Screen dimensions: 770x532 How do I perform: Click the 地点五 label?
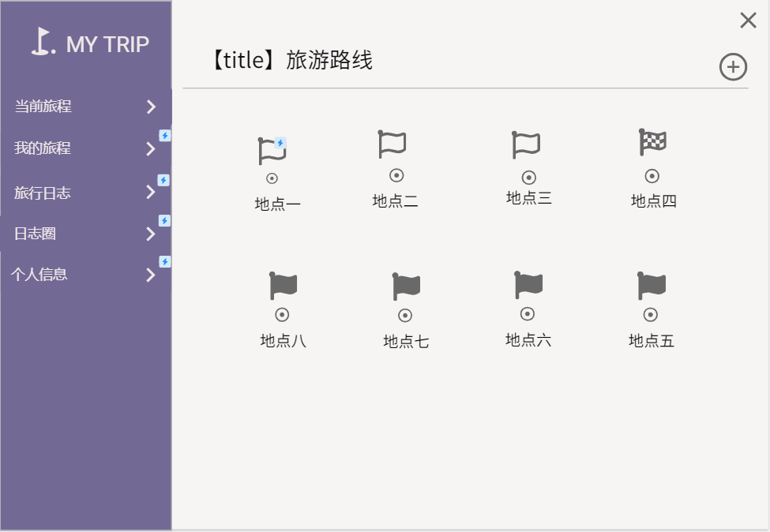[x=652, y=341]
